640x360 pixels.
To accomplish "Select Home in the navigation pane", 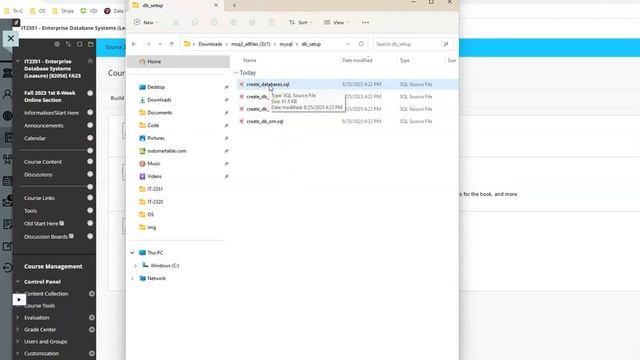I will (178, 62).
